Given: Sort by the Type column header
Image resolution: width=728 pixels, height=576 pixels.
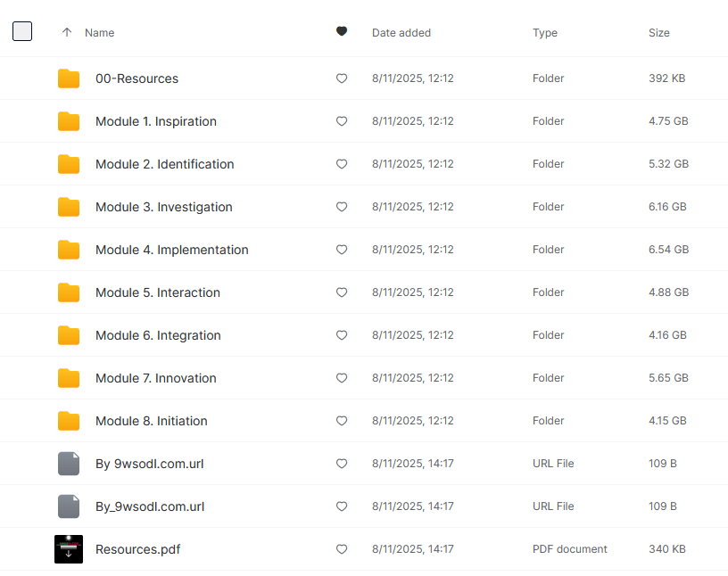Looking at the screenshot, I should click(544, 33).
